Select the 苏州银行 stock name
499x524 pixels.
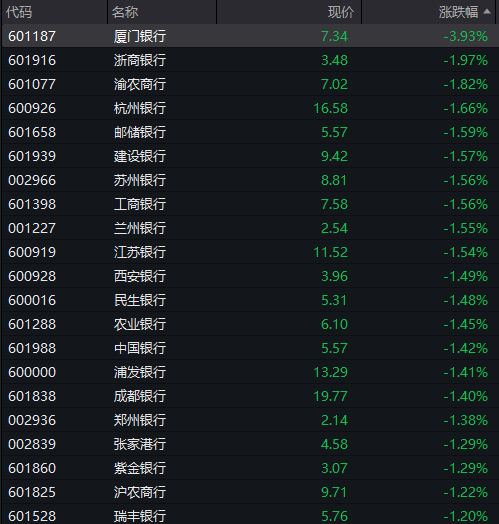click(140, 180)
